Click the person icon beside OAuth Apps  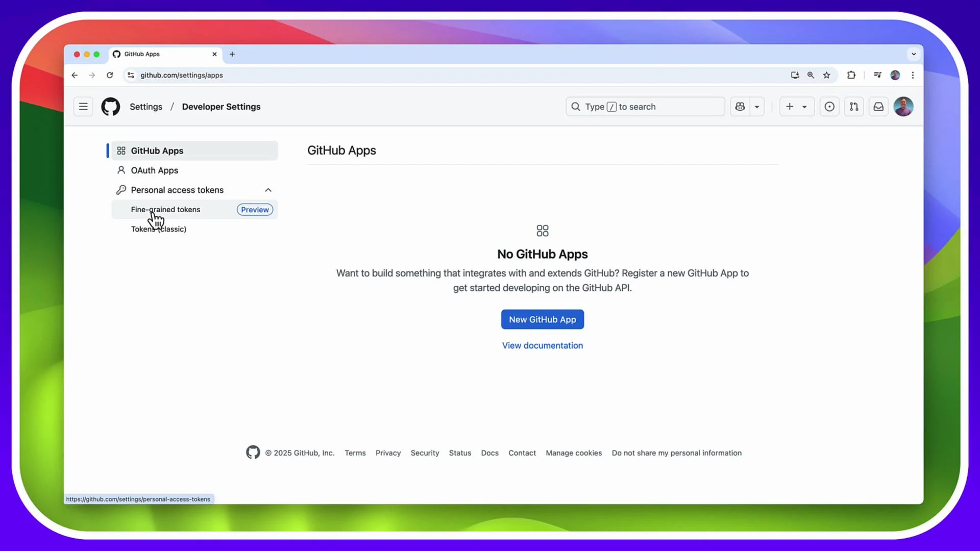tap(121, 170)
